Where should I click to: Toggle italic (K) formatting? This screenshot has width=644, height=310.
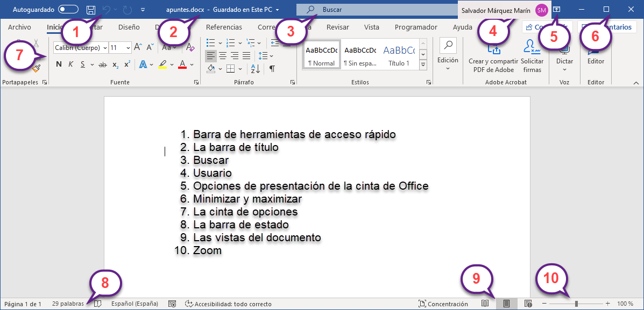[x=70, y=65]
